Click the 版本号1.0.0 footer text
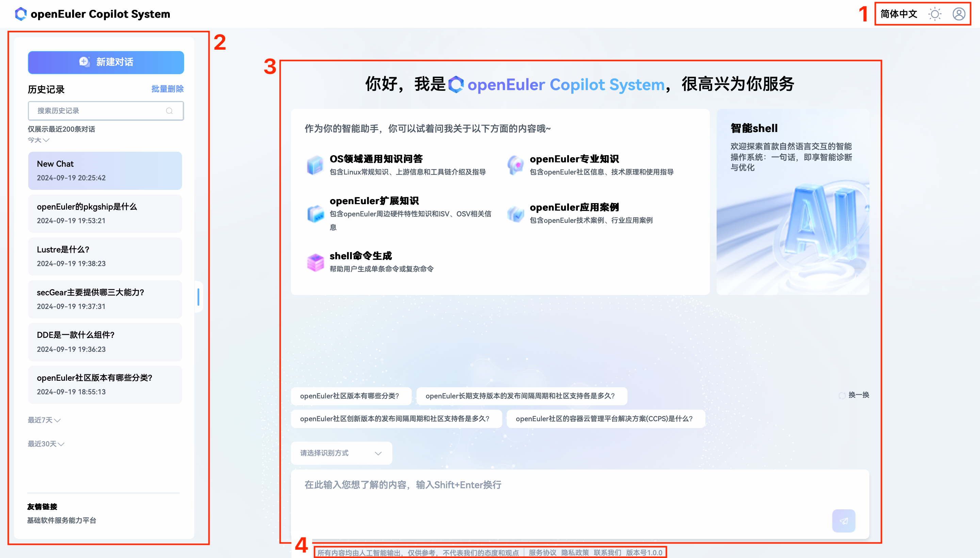Viewport: 980px width, 558px height. (x=644, y=552)
